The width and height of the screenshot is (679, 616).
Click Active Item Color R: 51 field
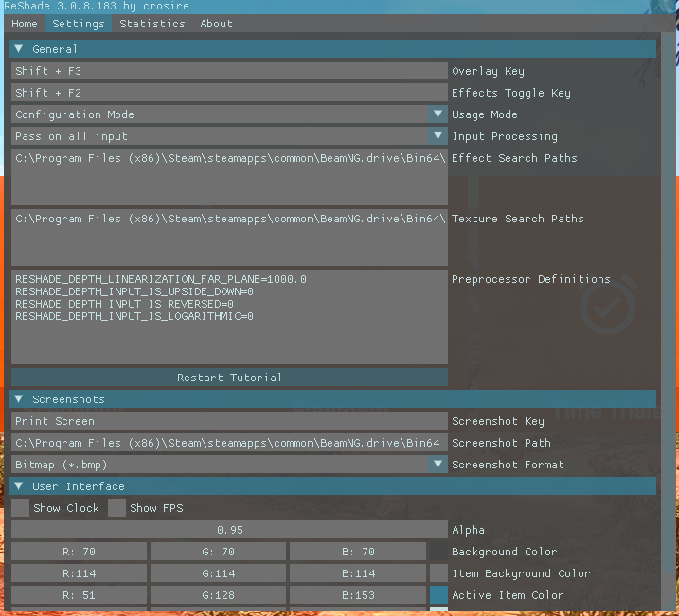coord(79,595)
